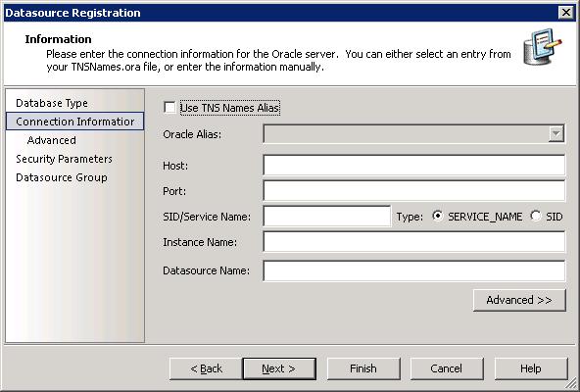Click the Oracle Alias combo box field
580x392 pixels.
click(x=413, y=134)
